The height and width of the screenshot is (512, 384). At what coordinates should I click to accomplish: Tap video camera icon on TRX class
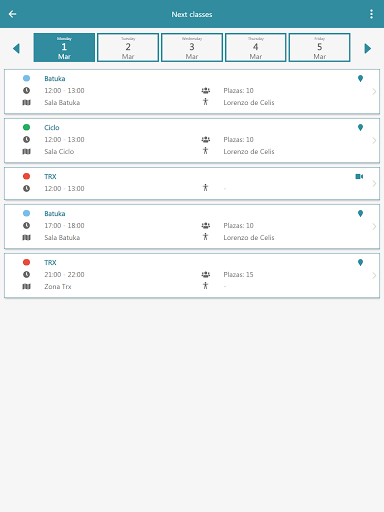[359, 176]
